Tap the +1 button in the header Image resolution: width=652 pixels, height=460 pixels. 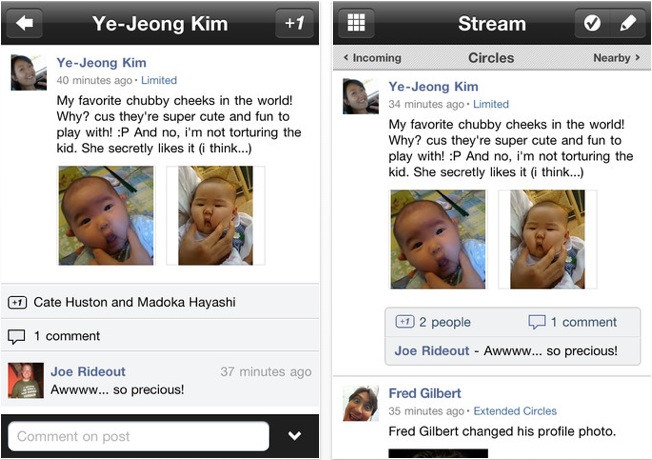click(294, 23)
